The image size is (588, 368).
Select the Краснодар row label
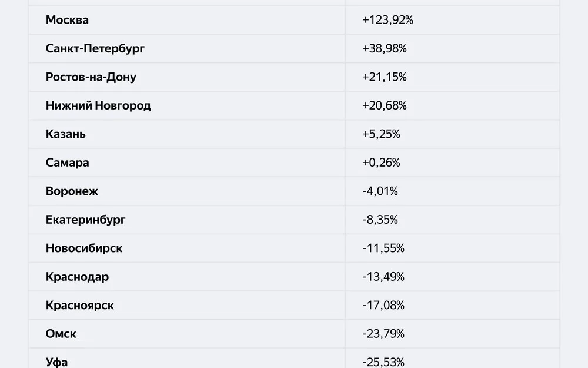[x=77, y=277]
